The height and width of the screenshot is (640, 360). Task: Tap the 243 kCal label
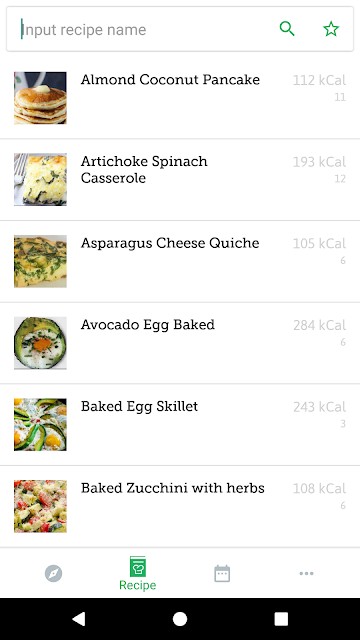(319, 407)
